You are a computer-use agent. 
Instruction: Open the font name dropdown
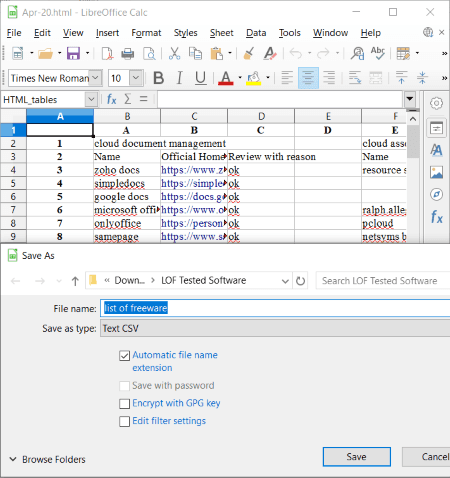tap(95, 78)
